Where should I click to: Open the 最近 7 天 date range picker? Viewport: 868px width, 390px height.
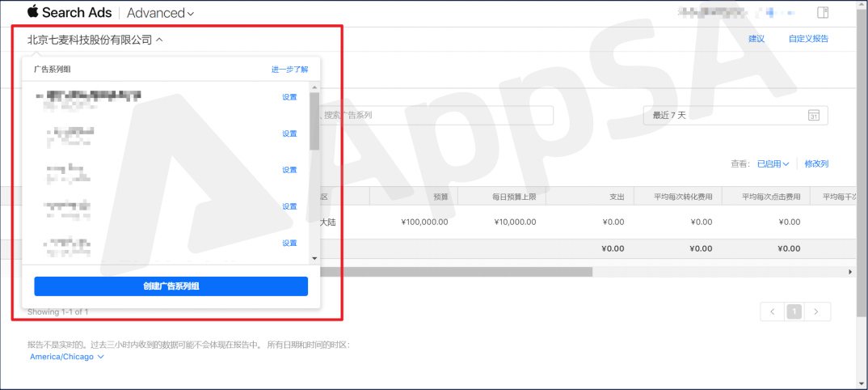(x=735, y=115)
